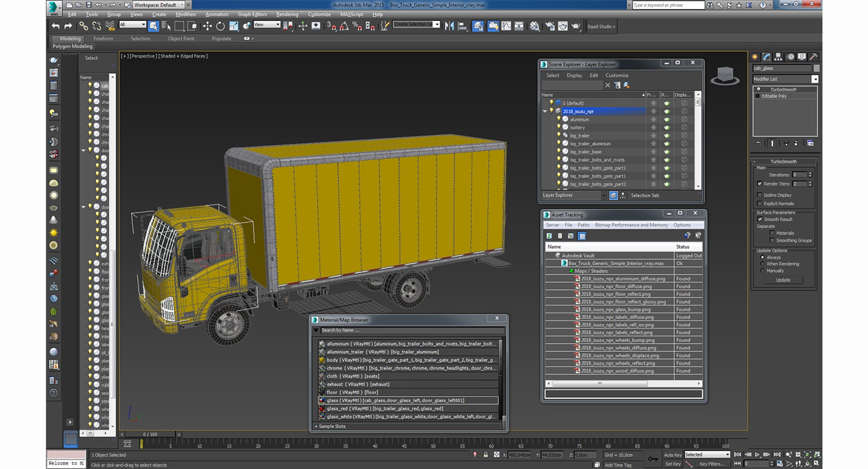This screenshot has width=868, height=469.
Task: Click the Mirror tool icon
Action: pyautogui.click(x=449, y=26)
